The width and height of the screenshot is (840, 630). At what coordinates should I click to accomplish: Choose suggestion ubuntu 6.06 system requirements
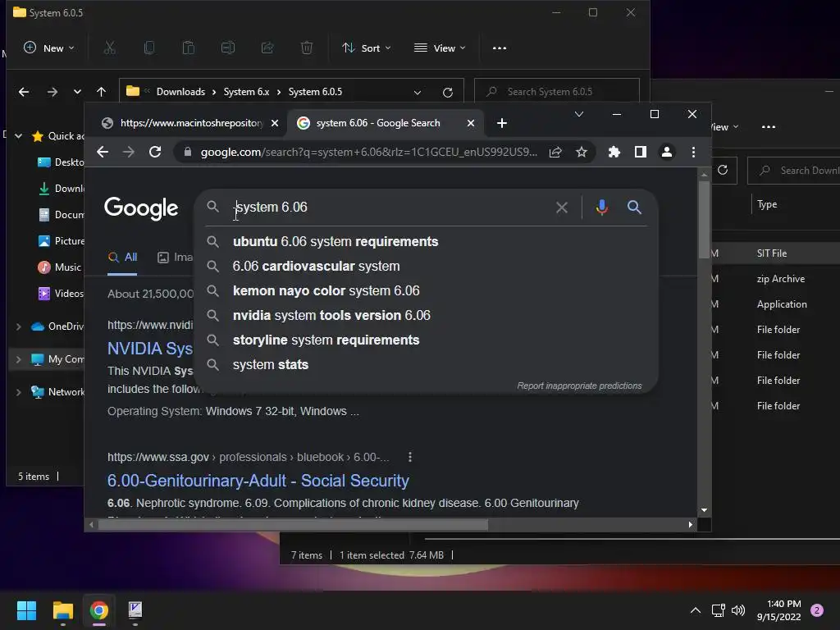[x=336, y=242]
